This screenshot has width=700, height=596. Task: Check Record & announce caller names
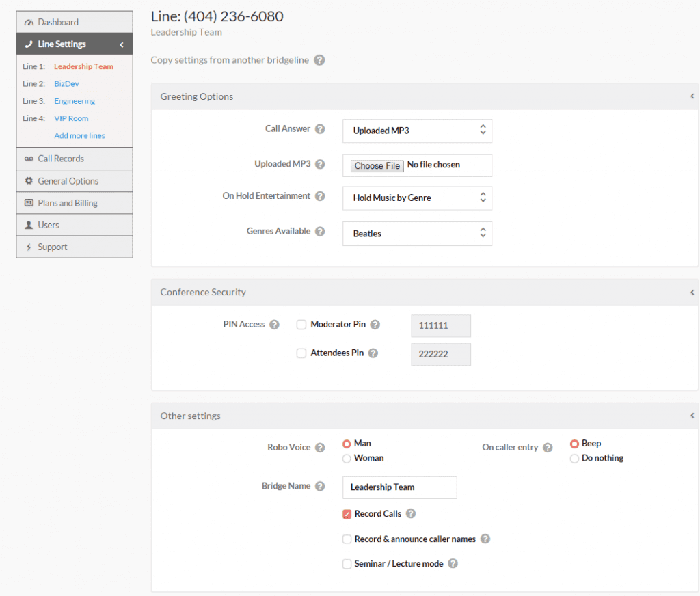tap(347, 539)
